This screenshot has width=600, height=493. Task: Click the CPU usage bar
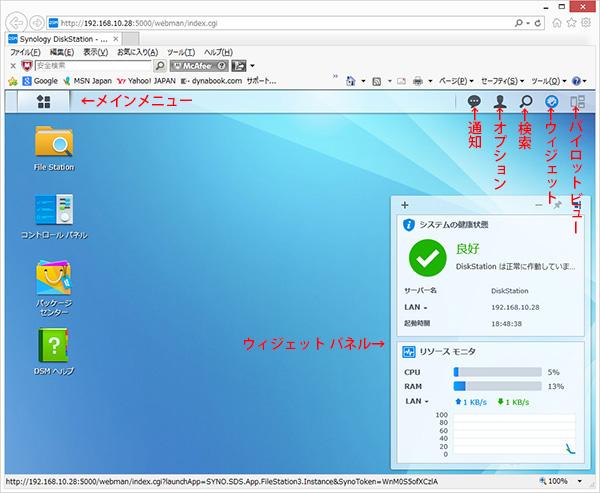(497, 372)
